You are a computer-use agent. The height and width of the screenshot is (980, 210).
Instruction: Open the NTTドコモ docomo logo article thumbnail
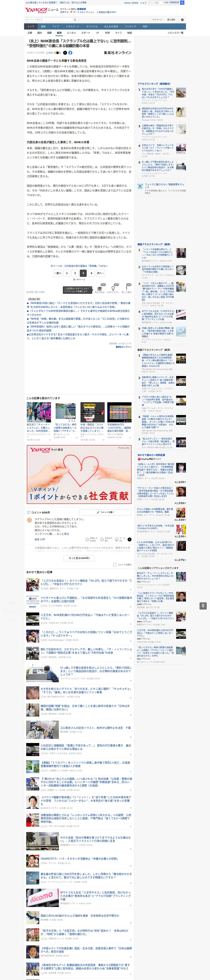pos(42,898)
